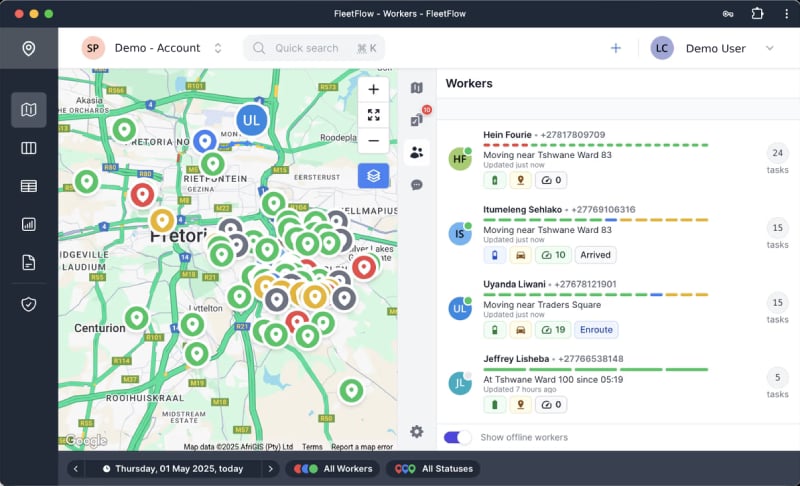The image size is (800, 486).
Task: Open the All Statuses filter
Action: [x=433, y=469]
